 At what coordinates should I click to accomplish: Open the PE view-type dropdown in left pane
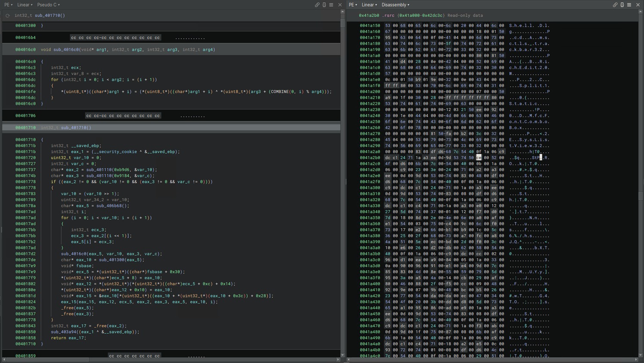click(7, 5)
